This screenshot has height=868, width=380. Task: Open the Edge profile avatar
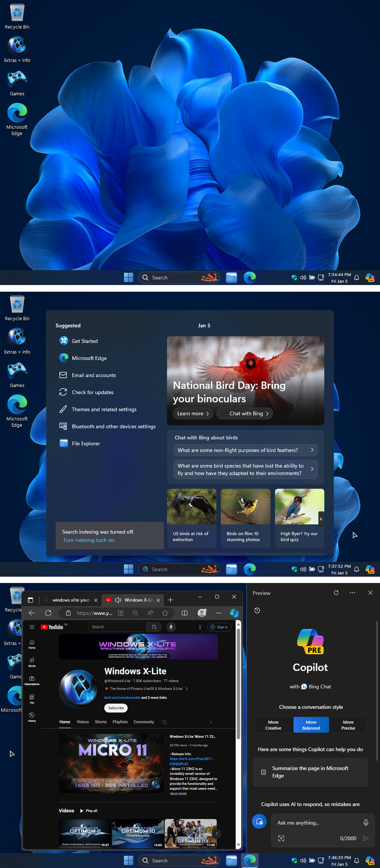(202, 613)
